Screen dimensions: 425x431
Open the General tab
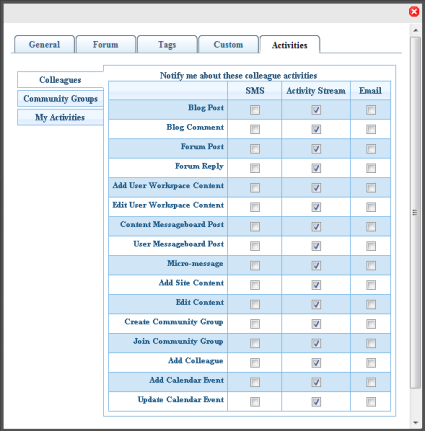(x=44, y=44)
